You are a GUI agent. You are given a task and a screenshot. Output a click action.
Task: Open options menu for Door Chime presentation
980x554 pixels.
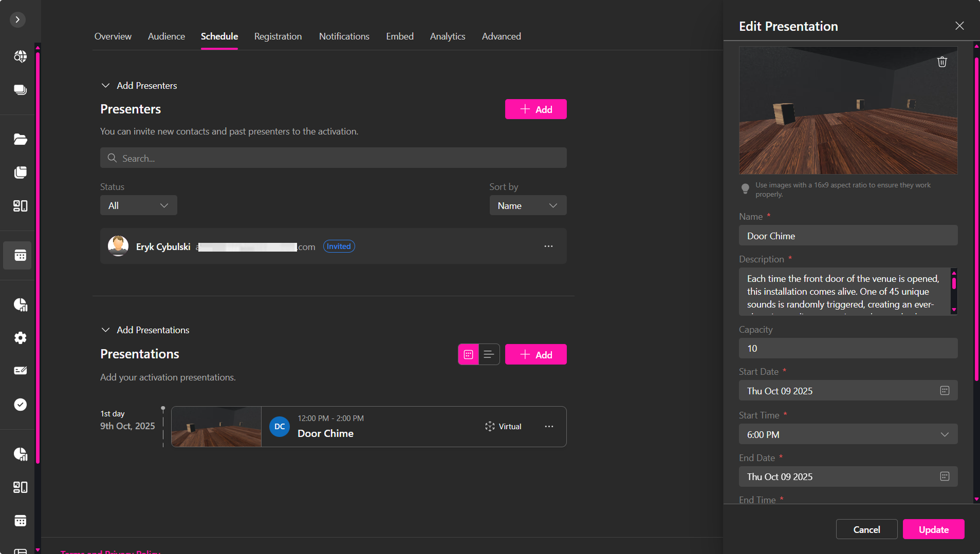point(549,427)
